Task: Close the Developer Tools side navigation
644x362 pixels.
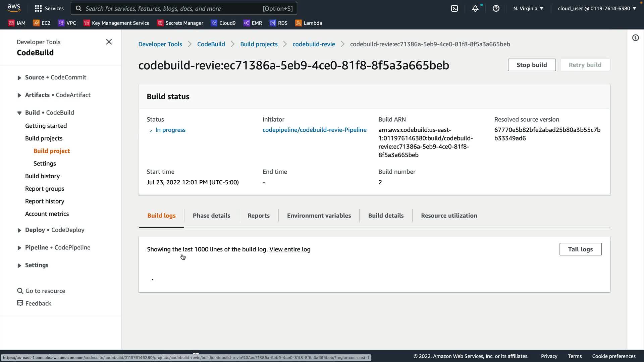Action: tap(109, 42)
